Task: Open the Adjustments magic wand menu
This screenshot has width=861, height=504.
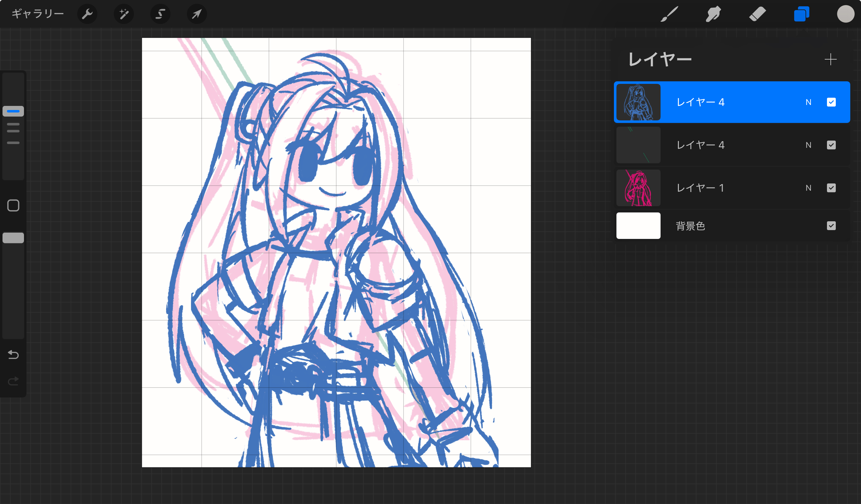Action: [124, 14]
